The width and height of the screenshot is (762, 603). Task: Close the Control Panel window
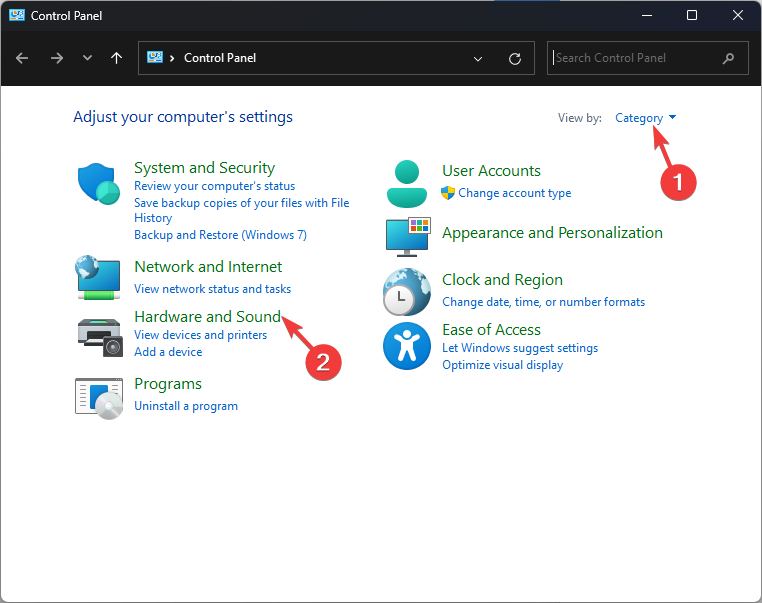[x=738, y=16]
